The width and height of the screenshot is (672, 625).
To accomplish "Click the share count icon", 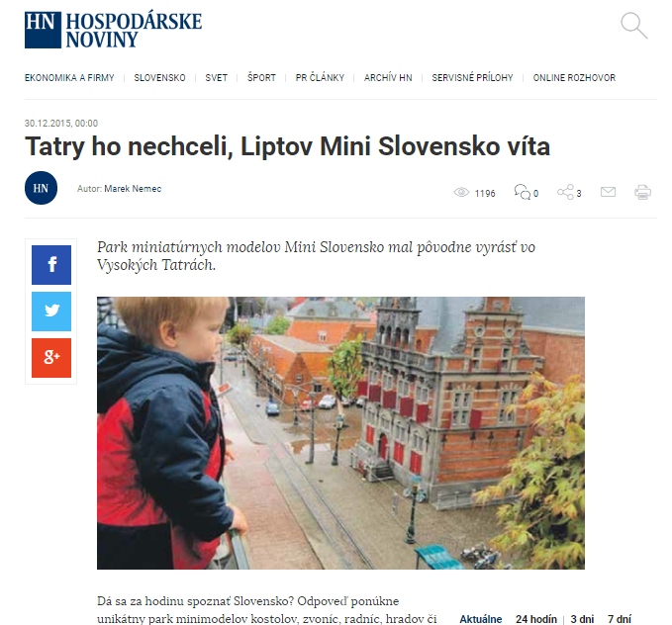I will click(x=565, y=192).
